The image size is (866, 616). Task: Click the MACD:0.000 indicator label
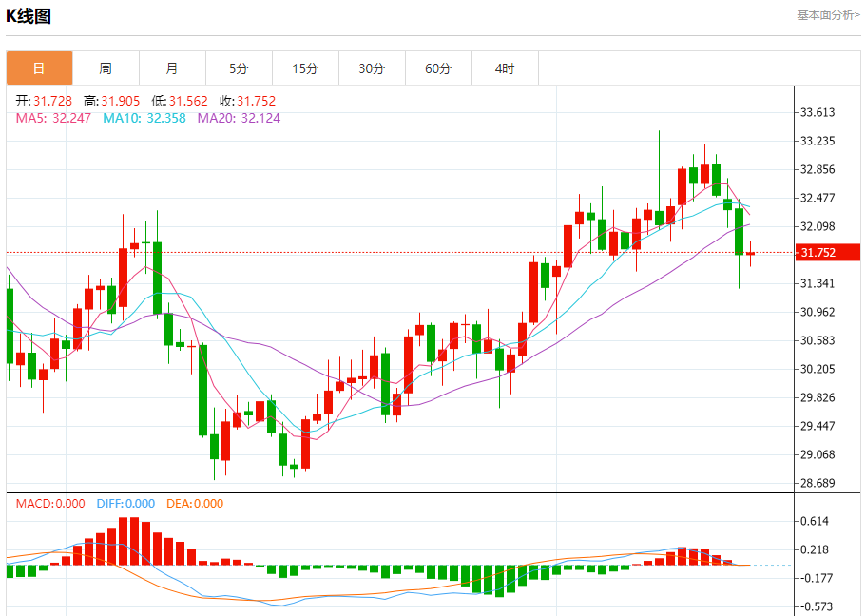tap(50, 504)
